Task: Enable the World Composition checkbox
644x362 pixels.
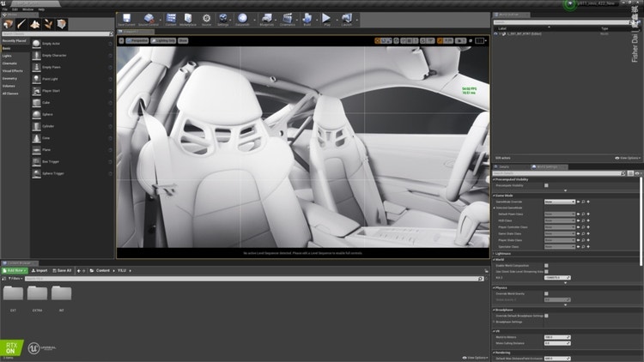Action: 546,266
